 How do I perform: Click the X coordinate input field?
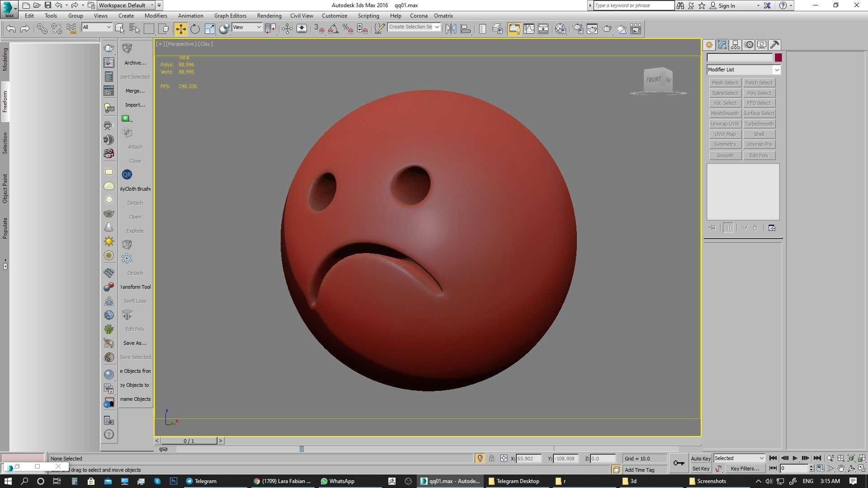528,459
